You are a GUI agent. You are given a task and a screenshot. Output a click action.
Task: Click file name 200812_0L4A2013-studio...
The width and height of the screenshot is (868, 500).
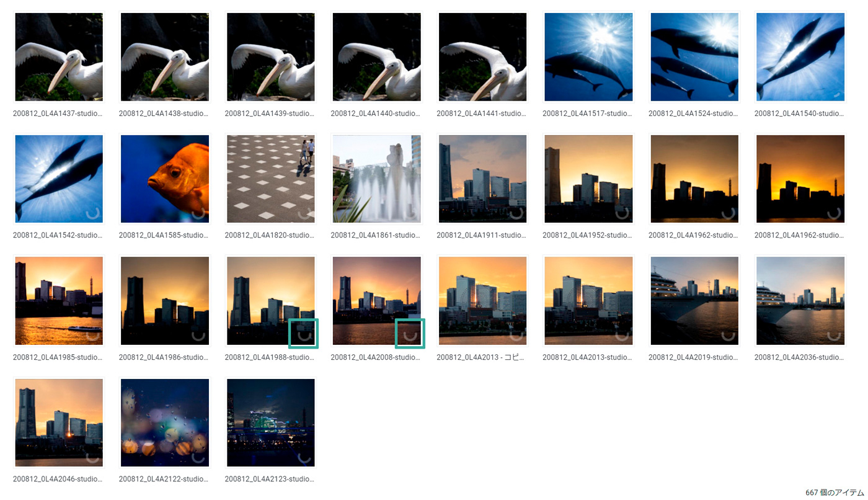tap(588, 357)
